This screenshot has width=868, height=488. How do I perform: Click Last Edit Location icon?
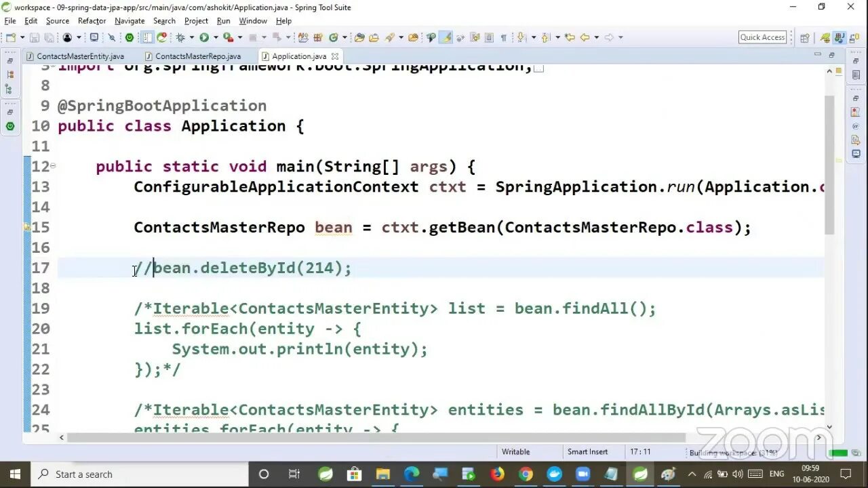point(570,37)
